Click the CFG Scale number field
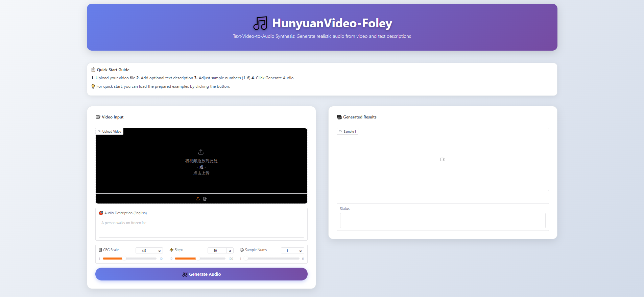 click(146, 250)
